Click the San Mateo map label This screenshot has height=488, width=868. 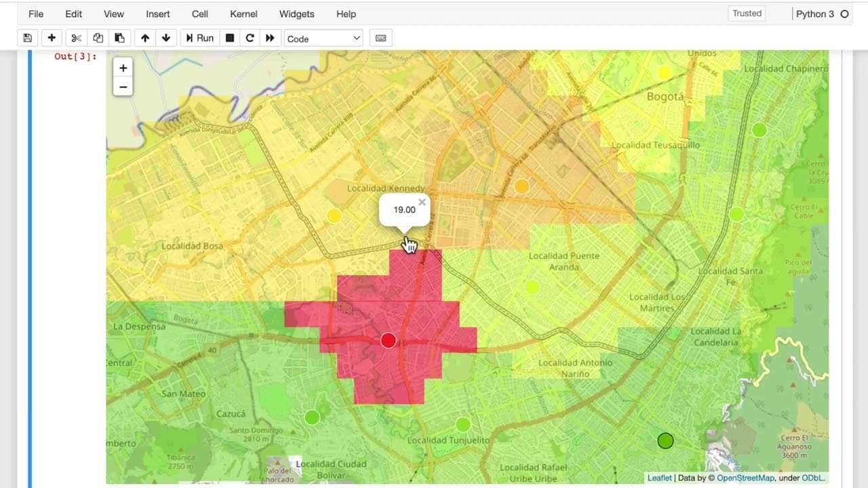tap(184, 394)
